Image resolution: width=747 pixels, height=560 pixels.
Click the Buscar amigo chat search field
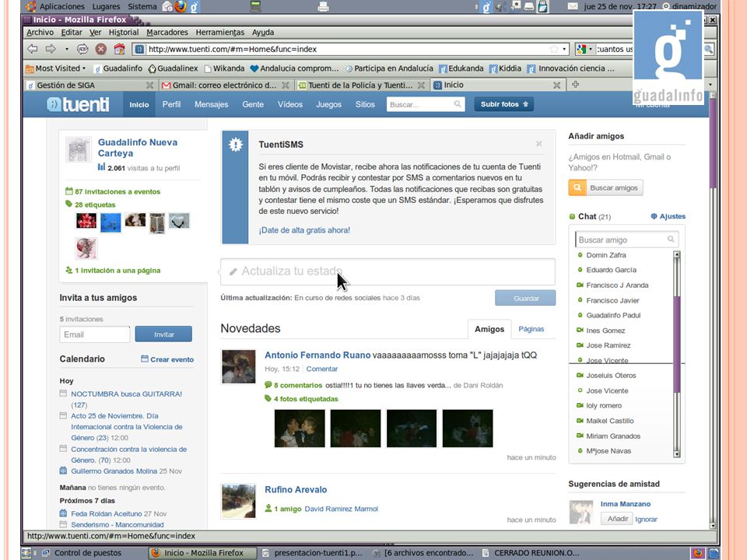pos(626,240)
